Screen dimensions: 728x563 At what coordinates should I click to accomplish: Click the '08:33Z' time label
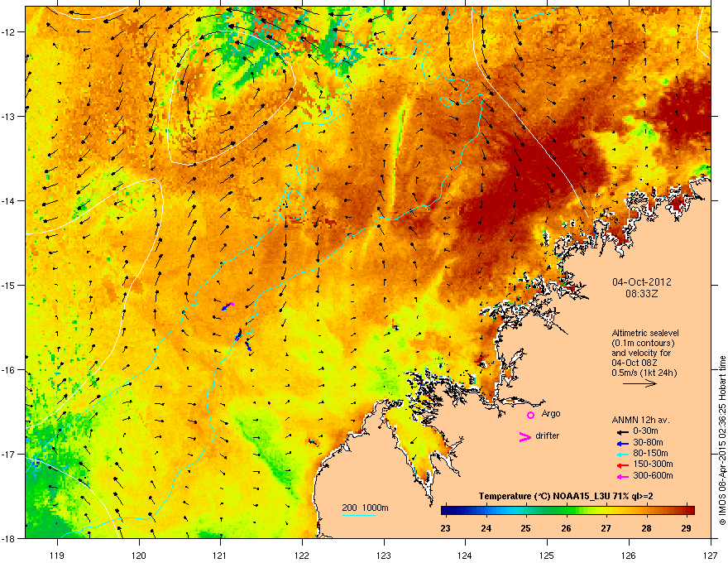click(642, 294)
